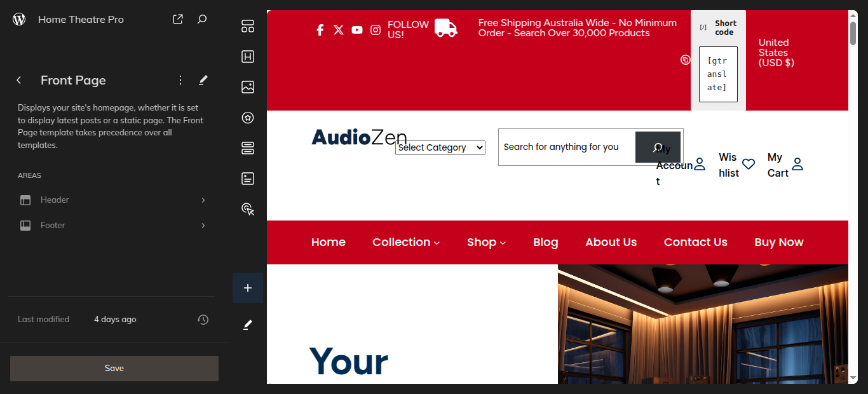Click the Instagram icon in top bar
Image resolution: width=868 pixels, height=394 pixels.
point(376,30)
